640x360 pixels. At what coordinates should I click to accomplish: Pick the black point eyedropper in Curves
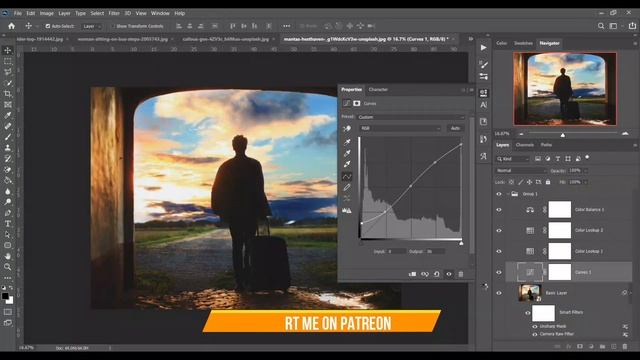[347, 142]
